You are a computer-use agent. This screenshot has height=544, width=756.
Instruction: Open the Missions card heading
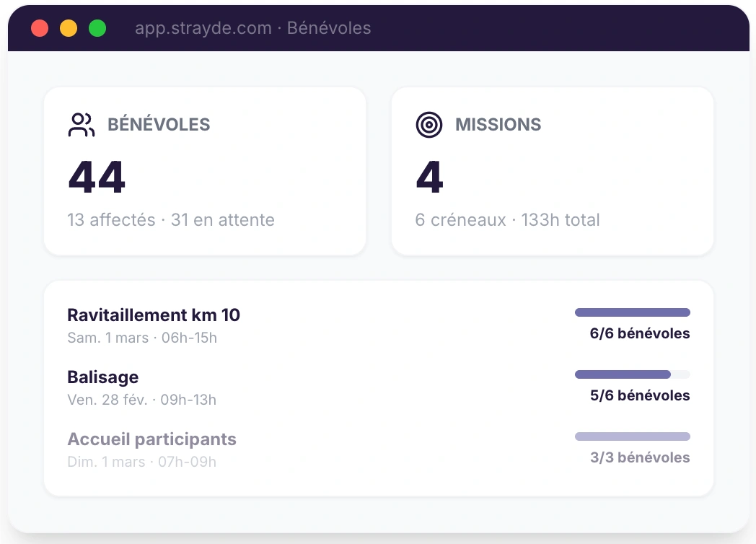pos(498,125)
